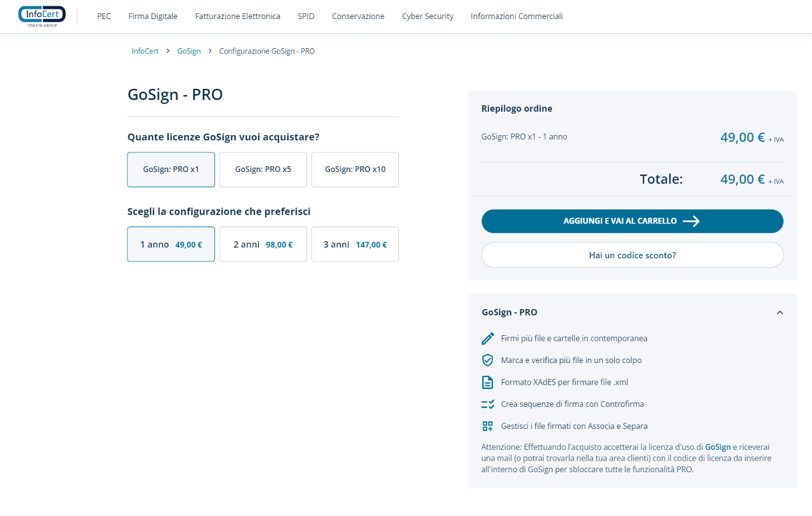Open the Firma Digitale menu
The width and height of the screenshot is (812, 516).
tap(153, 17)
